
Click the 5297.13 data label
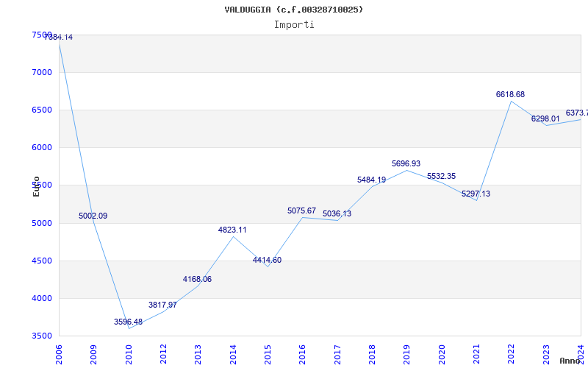click(x=476, y=194)
